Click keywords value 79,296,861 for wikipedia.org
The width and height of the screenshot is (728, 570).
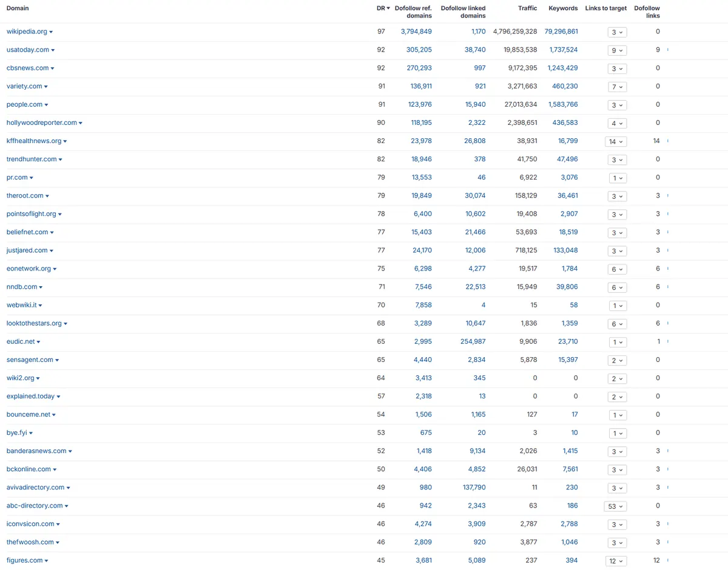click(561, 32)
